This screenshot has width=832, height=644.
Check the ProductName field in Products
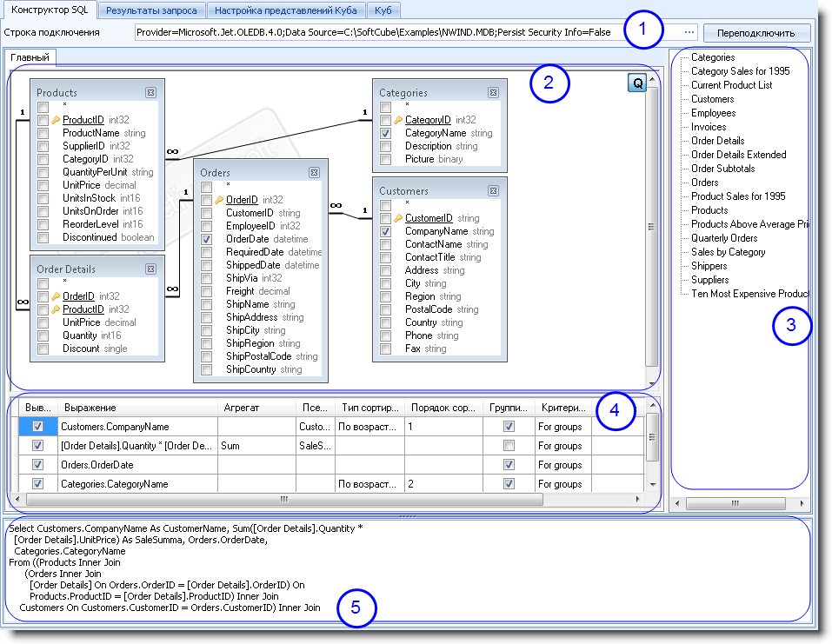(x=43, y=133)
